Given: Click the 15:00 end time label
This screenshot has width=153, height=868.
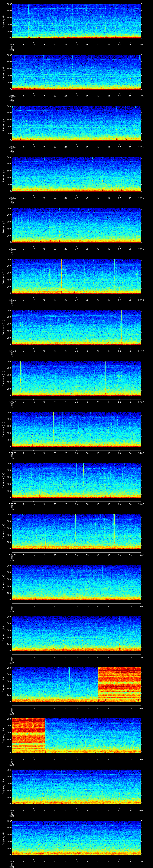Looking at the screenshot, I should coord(141,44).
